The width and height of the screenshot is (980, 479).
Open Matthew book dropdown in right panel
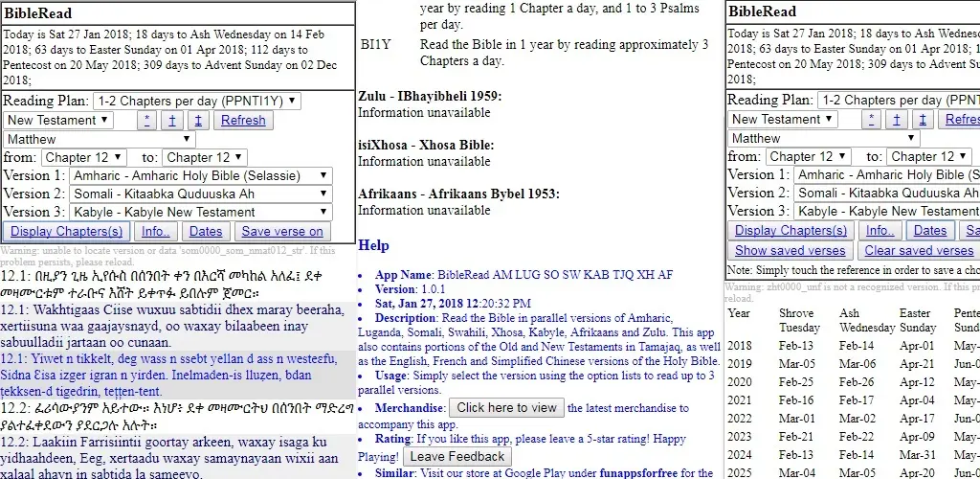[824, 138]
